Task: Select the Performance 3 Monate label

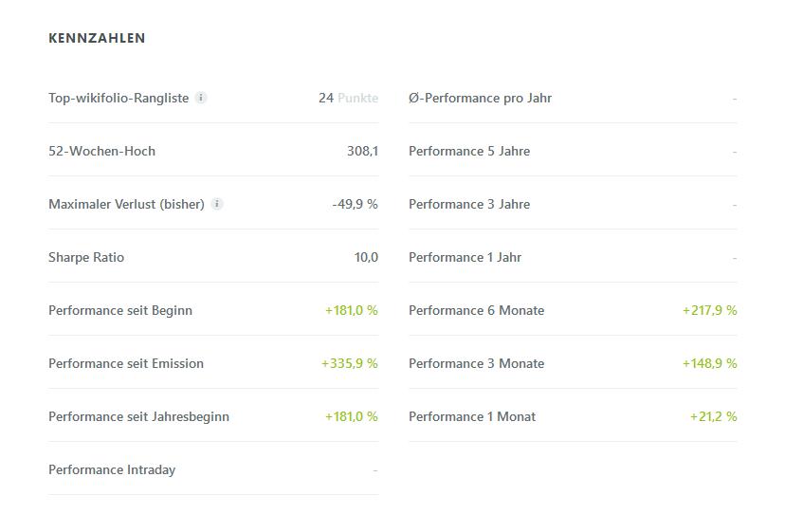Action: [476, 363]
